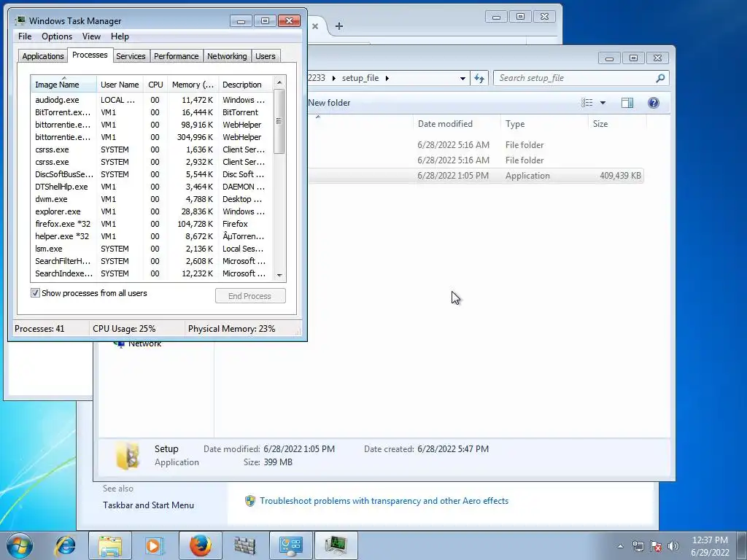Open the Control Panel taskbar icon

290,545
